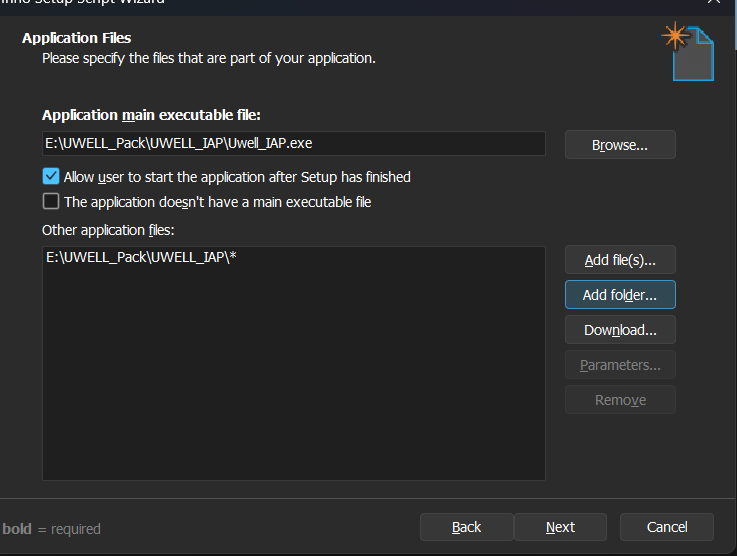Image resolution: width=737 pixels, height=556 pixels.
Task: Cancel the script wizard
Action: click(666, 527)
